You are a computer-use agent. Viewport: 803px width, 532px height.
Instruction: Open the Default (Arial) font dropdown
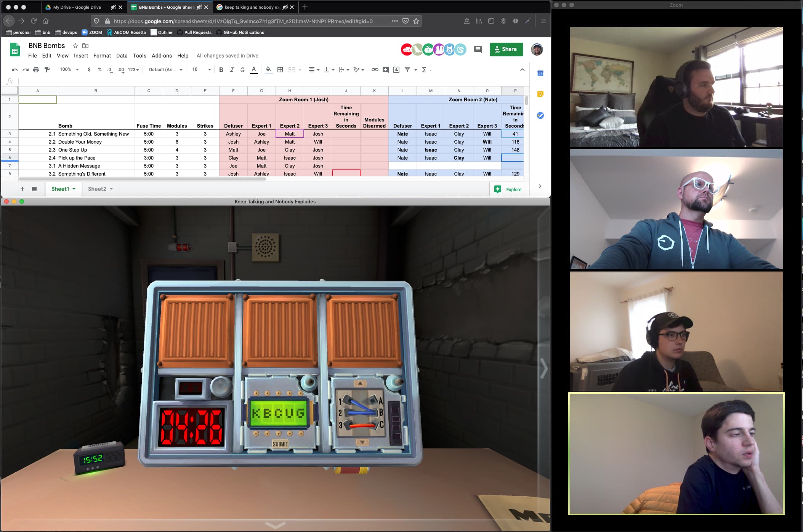(x=165, y=70)
